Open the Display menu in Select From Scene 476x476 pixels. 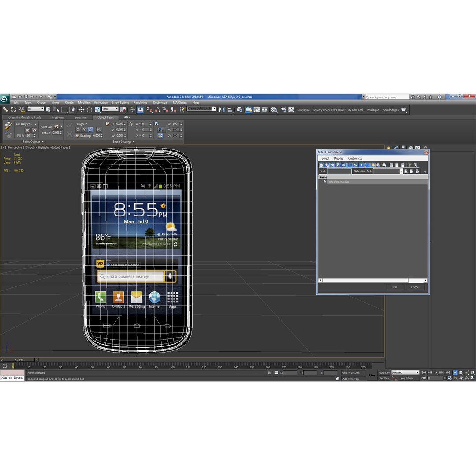coord(338,159)
